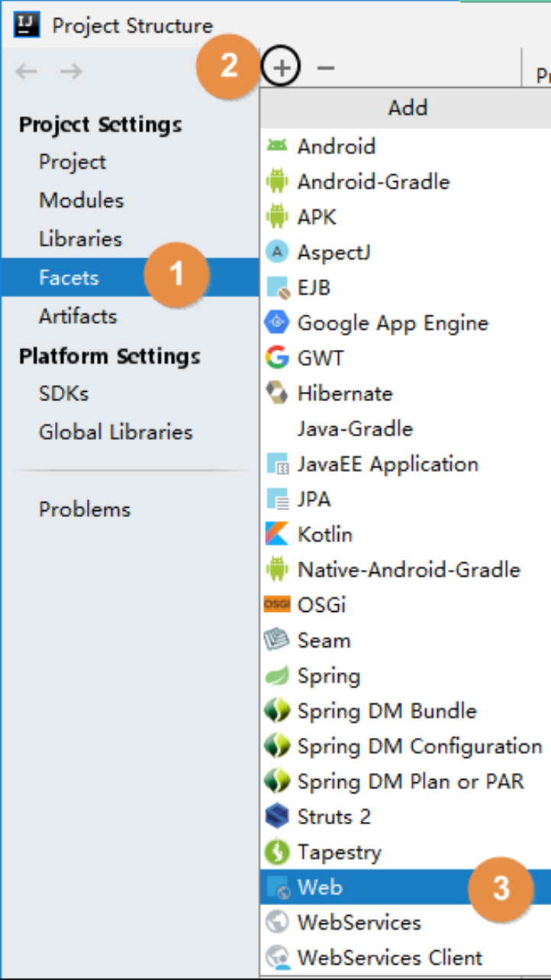Click the Spring leaf icon

coord(277,676)
